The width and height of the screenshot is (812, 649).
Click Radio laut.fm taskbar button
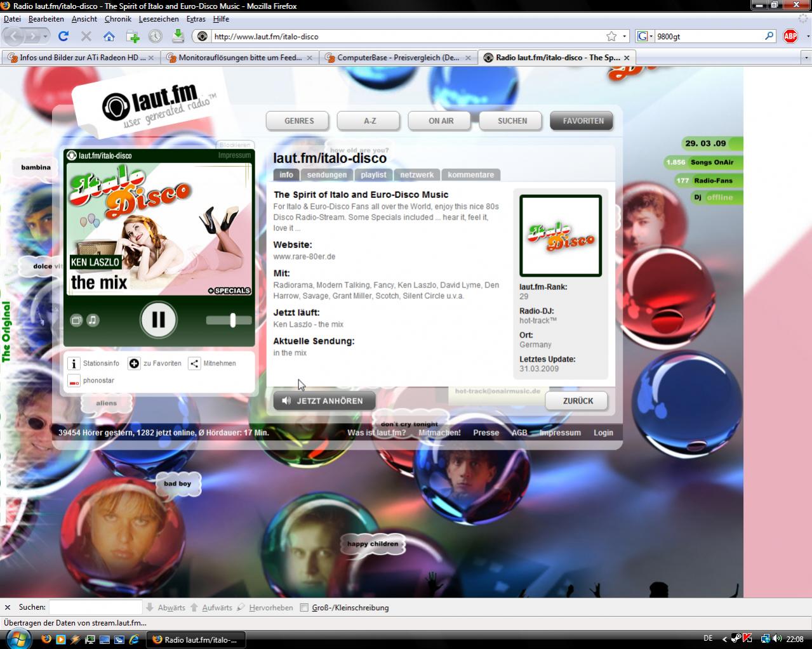[196, 639]
